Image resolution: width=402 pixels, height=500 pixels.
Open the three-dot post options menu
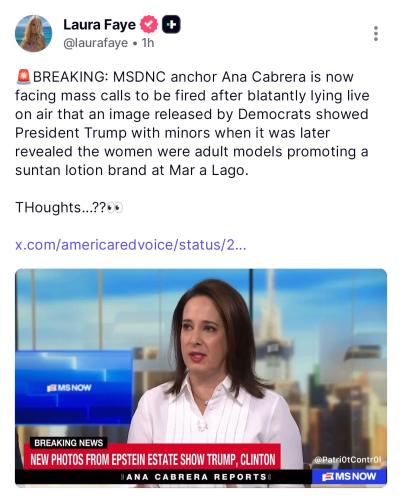click(376, 34)
